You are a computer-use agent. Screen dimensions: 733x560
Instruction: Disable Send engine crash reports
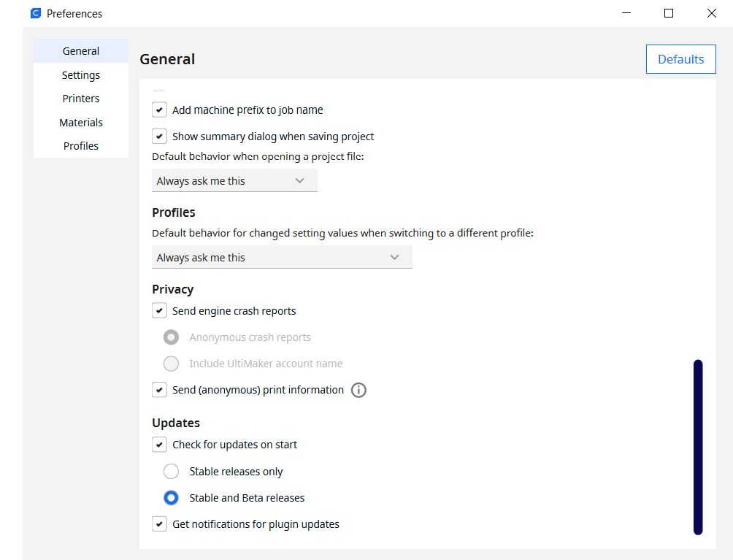(x=159, y=311)
